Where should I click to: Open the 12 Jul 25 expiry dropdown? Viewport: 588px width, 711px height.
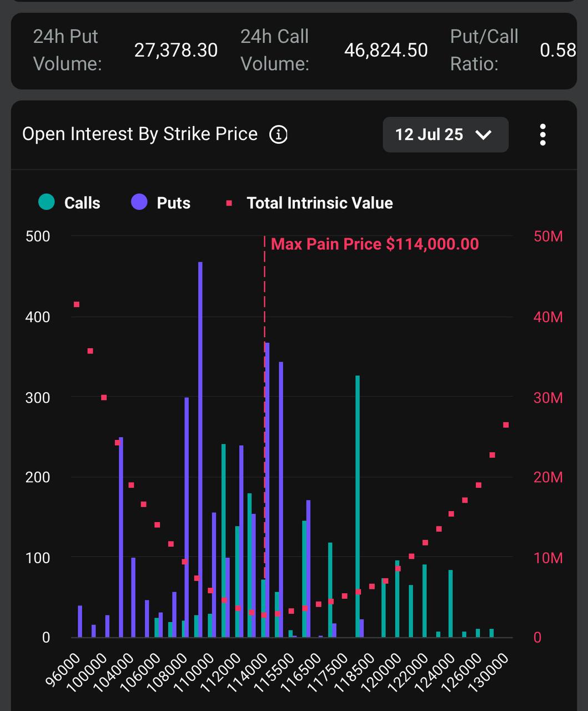[445, 134]
